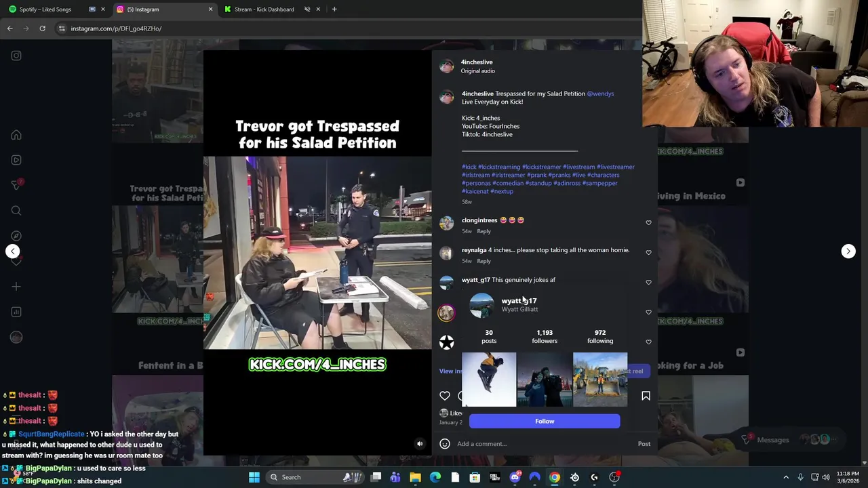Open Microsoft Store from taskbar
Screen dimensions: 868x488
click(475, 477)
